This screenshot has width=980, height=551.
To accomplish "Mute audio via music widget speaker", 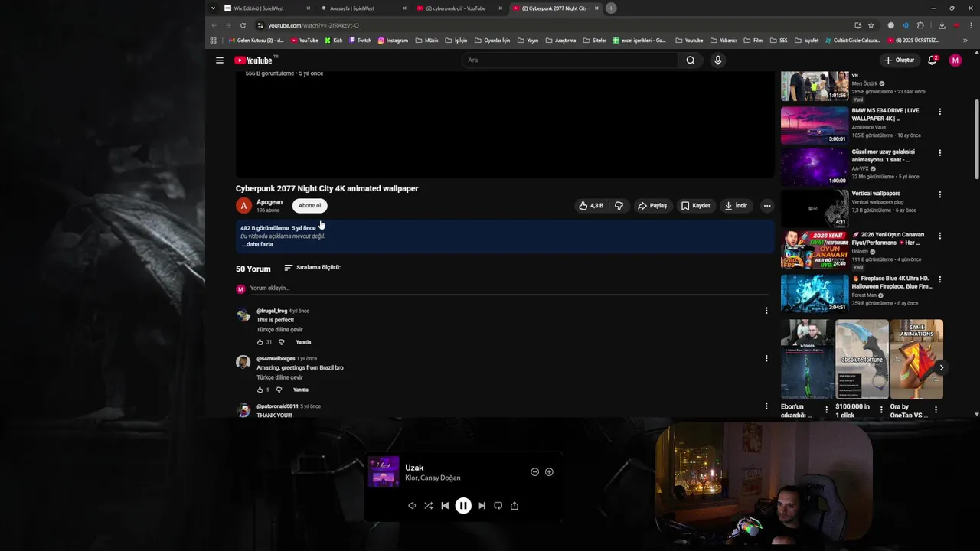I will [x=412, y=506].
